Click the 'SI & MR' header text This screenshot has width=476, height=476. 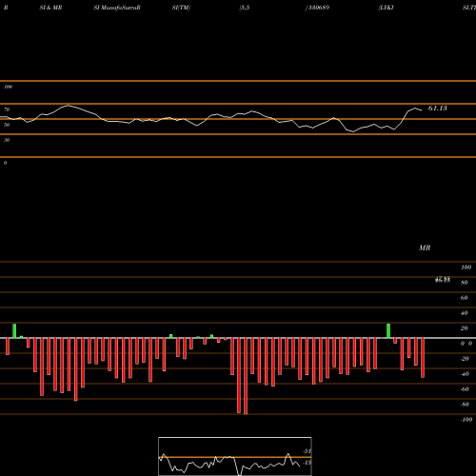tap(50, 8)
